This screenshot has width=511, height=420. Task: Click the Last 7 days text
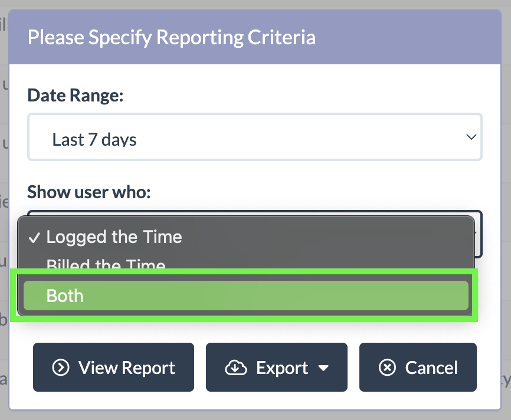(94, 140)
